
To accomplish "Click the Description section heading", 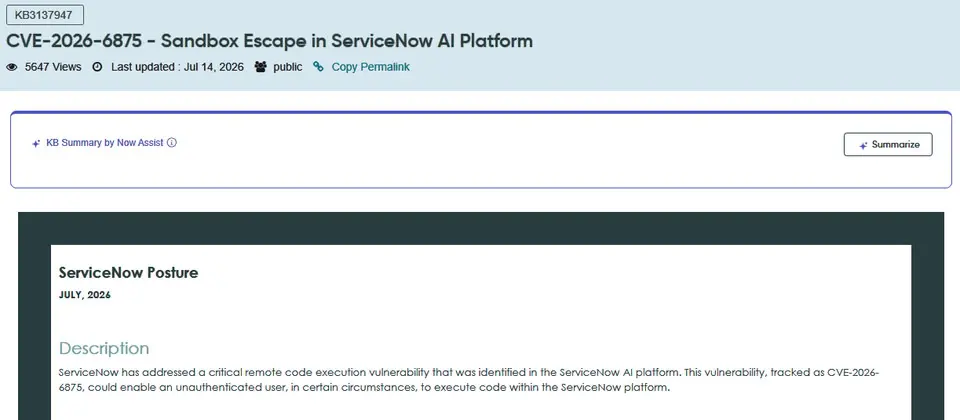I will [104, 348].
